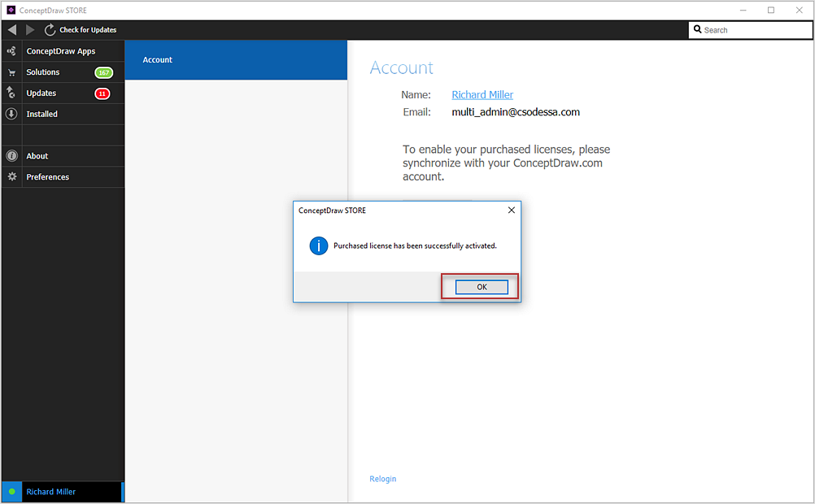
Task: Close the ConceptDraw STORE message dialog
Action: click(x=512, y=210)
